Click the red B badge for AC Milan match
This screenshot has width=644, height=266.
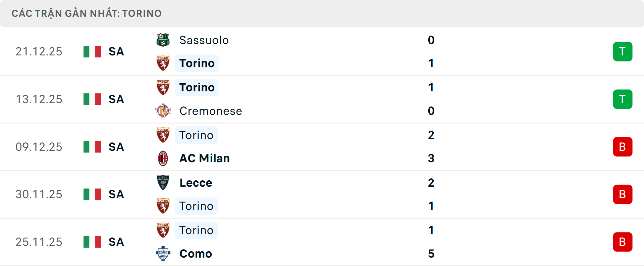click(x=623, y=147)
